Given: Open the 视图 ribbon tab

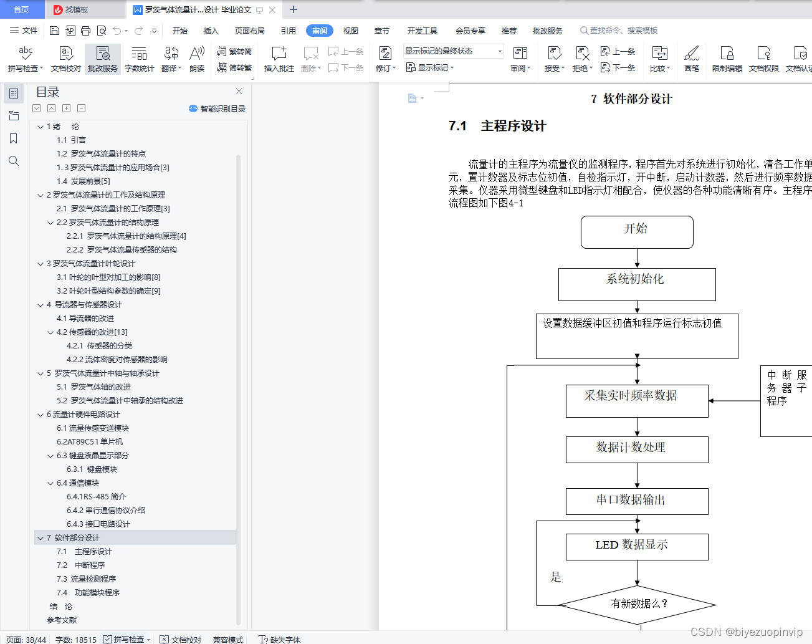Looking at the screenshot, I should click(x=351, y=31).
